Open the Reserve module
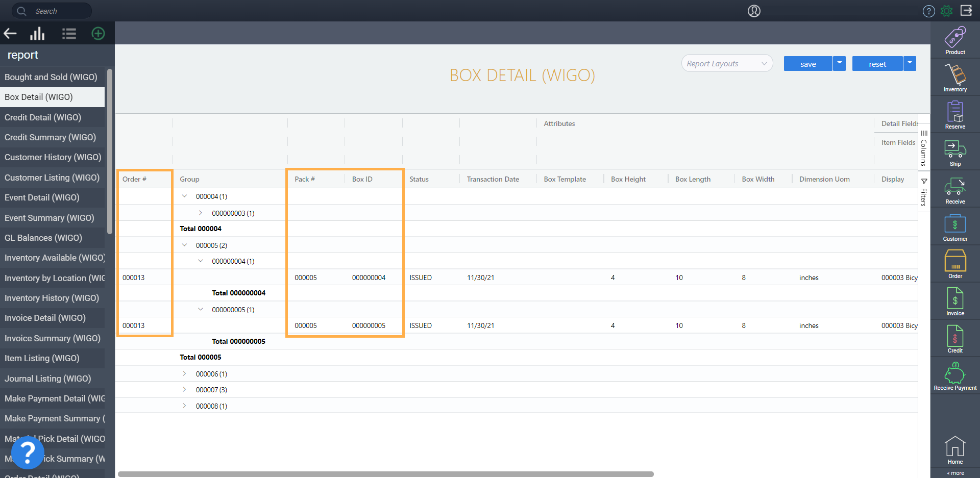980x478 pixels. tap(955, 115)
